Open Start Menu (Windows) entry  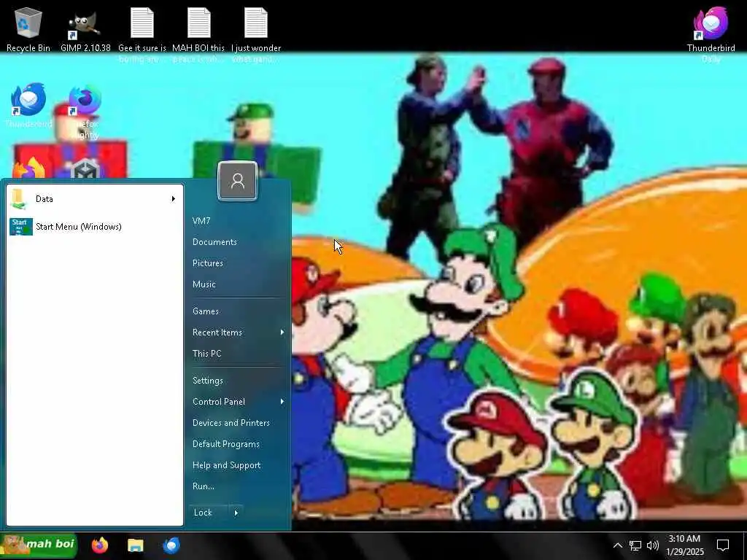pyautogui.click(x=95, y=226)
